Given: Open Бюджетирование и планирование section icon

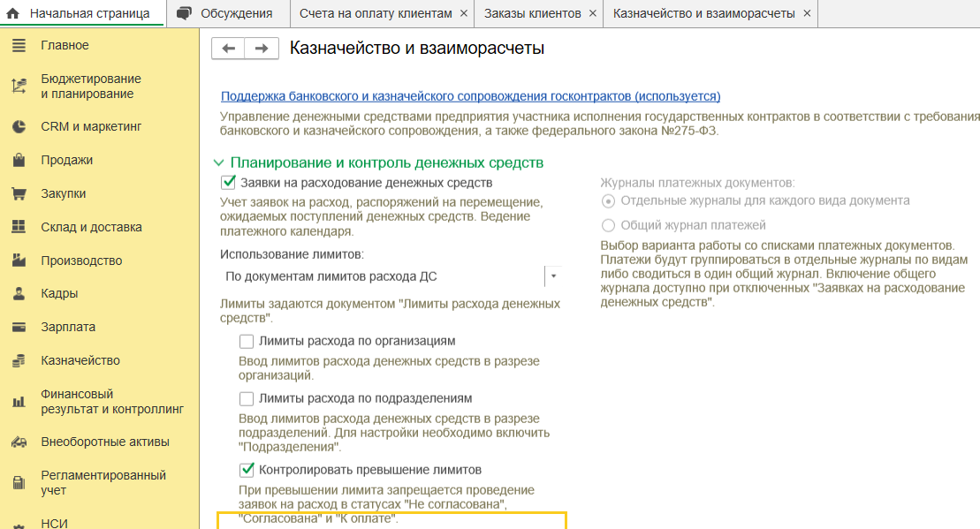Looking at the screenshot, I should 19,87.
